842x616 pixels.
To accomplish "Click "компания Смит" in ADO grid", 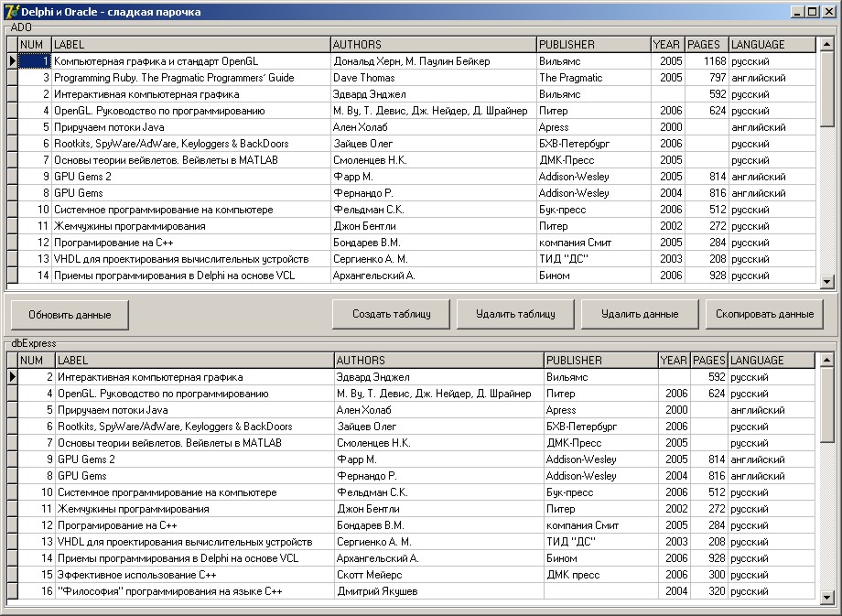I will [x=594, y=243].
